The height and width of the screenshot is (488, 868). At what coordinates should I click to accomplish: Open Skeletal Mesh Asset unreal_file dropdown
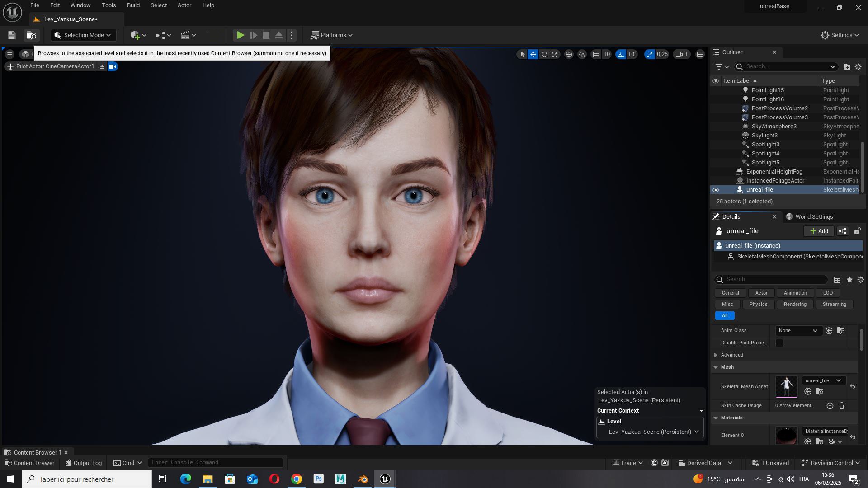click(x=823, y=380)
